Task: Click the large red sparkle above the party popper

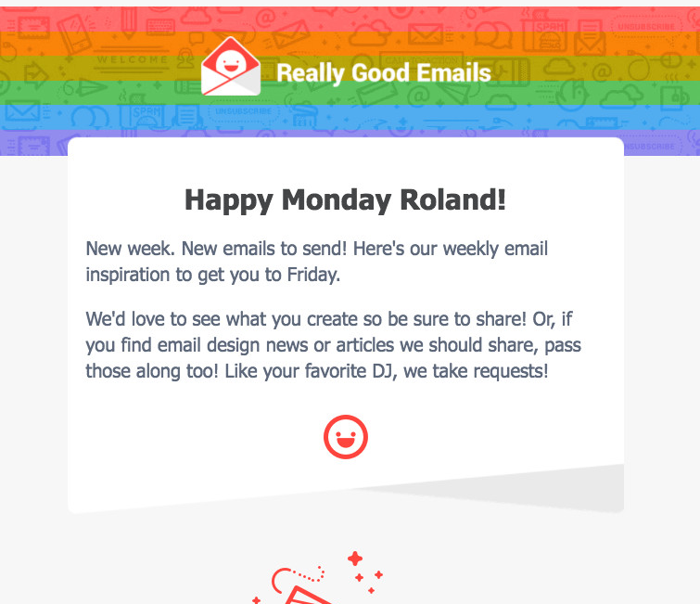Action: (355, 559)
